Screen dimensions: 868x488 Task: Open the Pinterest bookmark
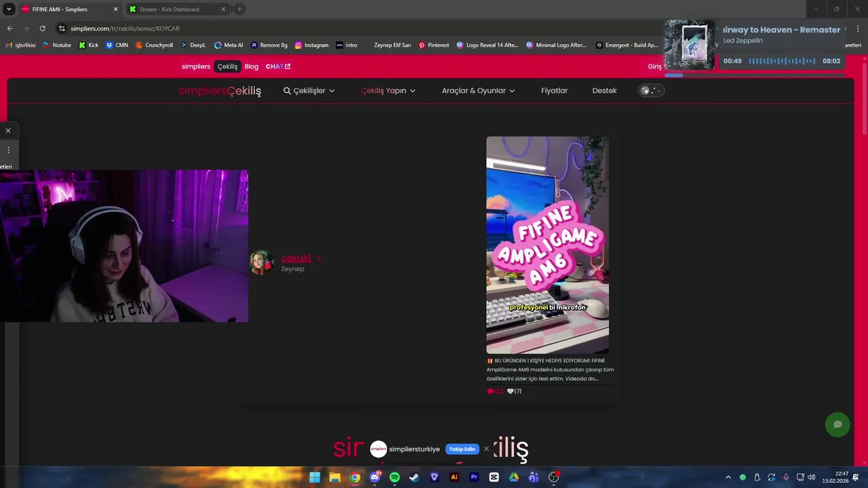433,45
